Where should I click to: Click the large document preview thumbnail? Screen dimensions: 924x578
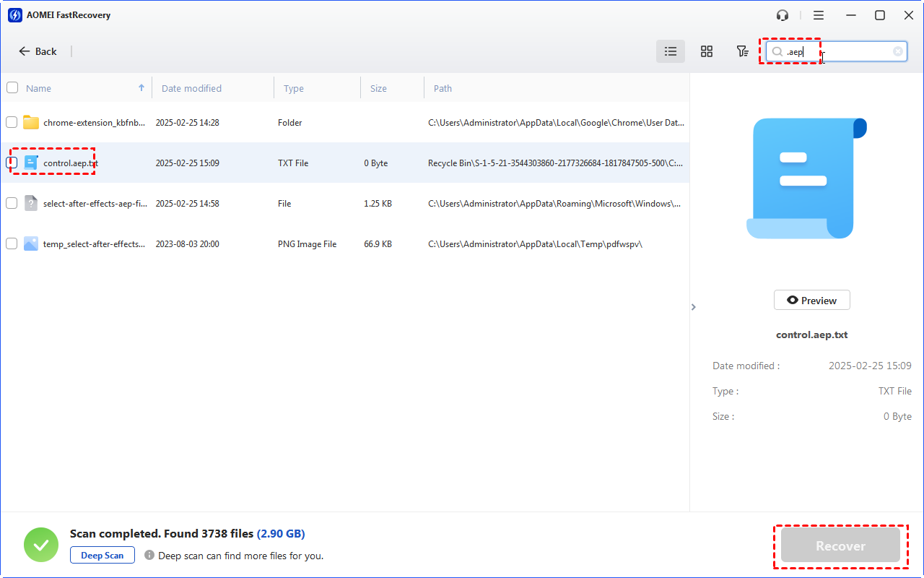pyautogui.click(x=806, y=178)
